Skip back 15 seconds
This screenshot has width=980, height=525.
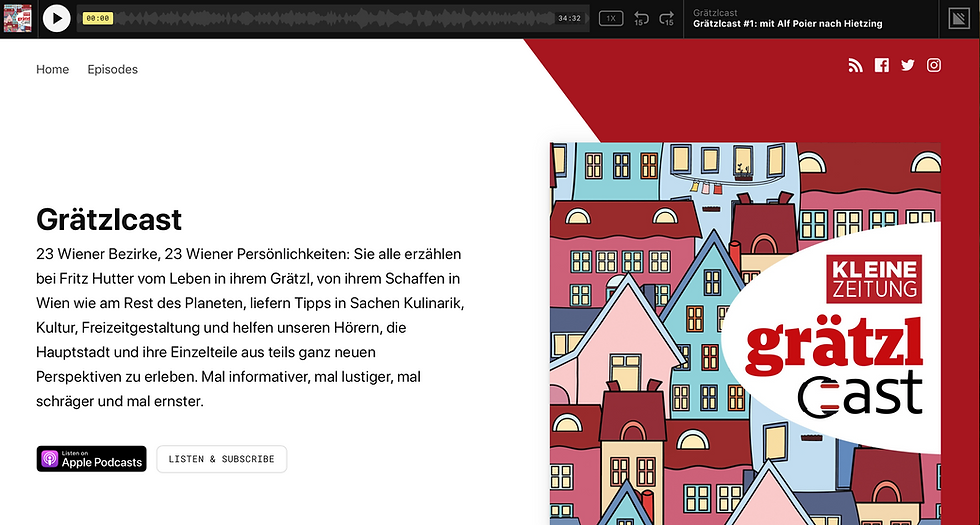coord(641,19)
